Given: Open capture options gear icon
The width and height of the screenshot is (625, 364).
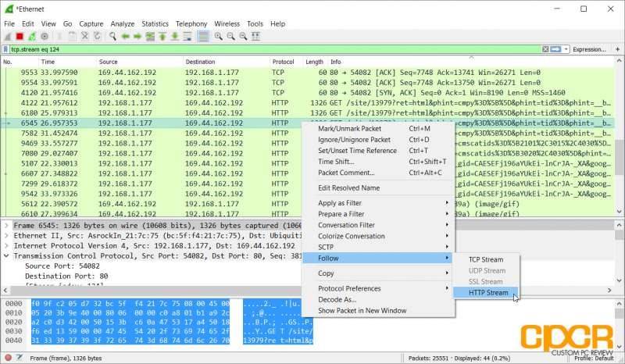Looking at the screenshot, I should [x=45, y=37].
